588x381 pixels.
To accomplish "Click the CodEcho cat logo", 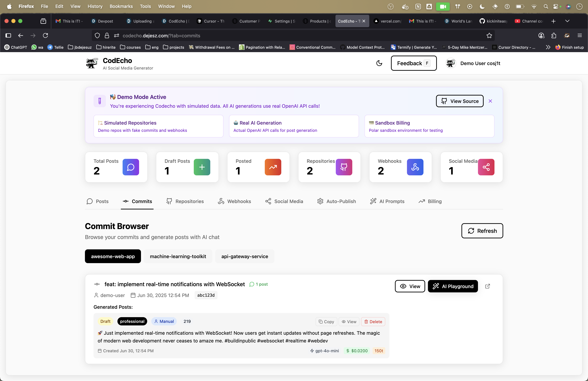I will click(92, 63).
